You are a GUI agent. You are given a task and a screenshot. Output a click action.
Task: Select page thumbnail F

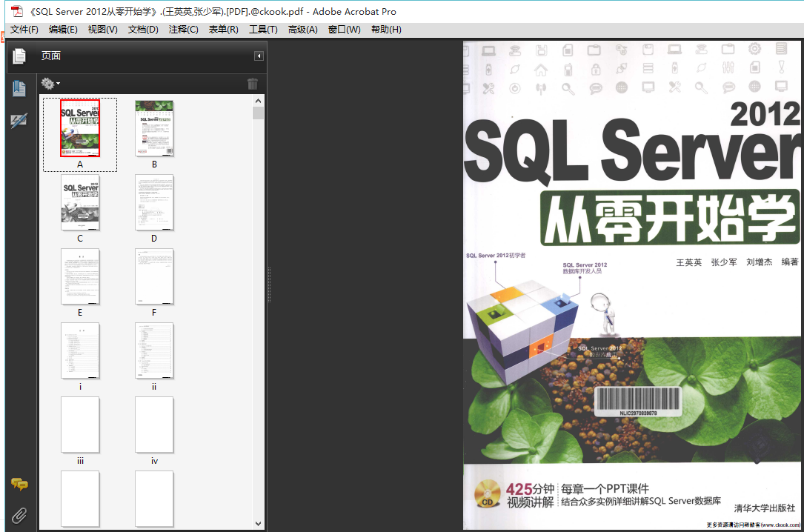click(x=154, y=277)
